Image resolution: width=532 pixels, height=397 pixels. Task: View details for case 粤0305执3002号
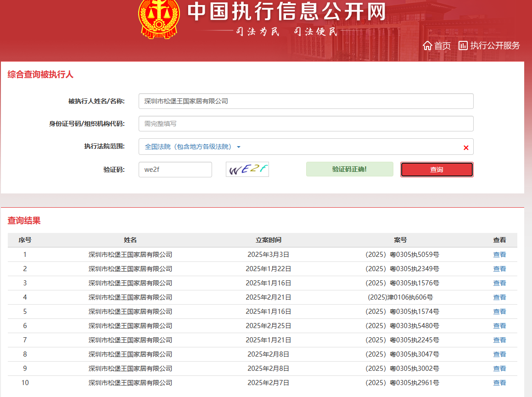point(499,369)
